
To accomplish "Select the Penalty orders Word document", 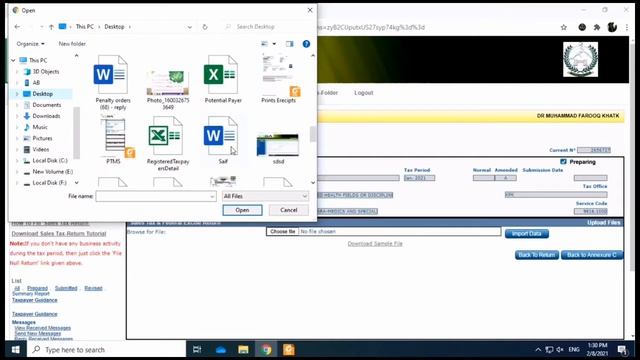I will click(x=111, y=82).
